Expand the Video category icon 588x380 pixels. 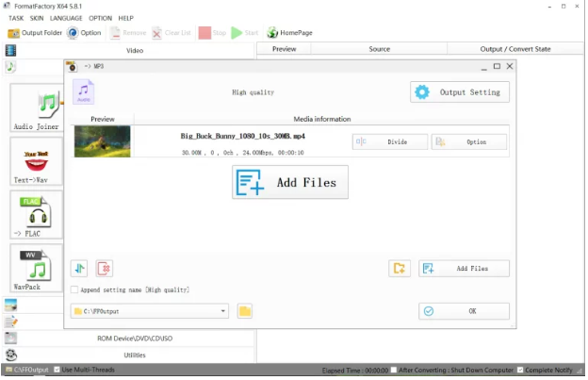click(x=11, y=50)
